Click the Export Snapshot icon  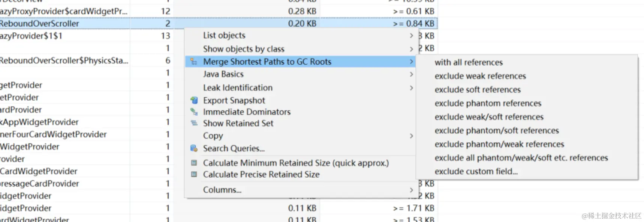pyautogui.click(x=194, y=100)
